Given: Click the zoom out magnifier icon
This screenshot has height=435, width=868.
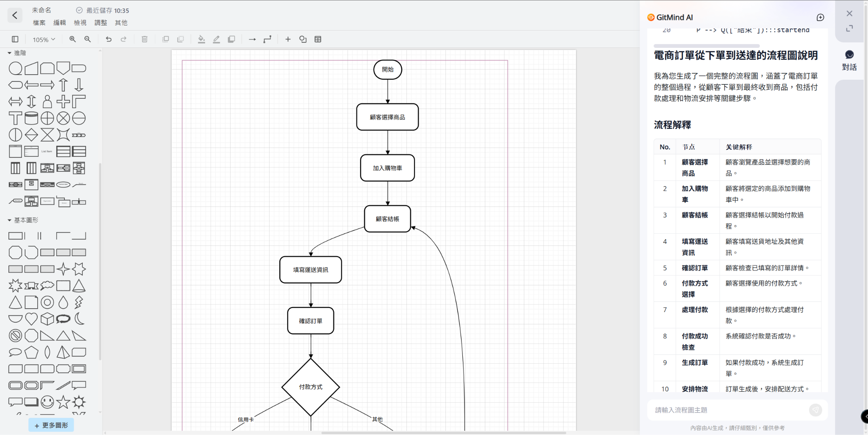Looking at the screenshot, I should click(88, 39).
